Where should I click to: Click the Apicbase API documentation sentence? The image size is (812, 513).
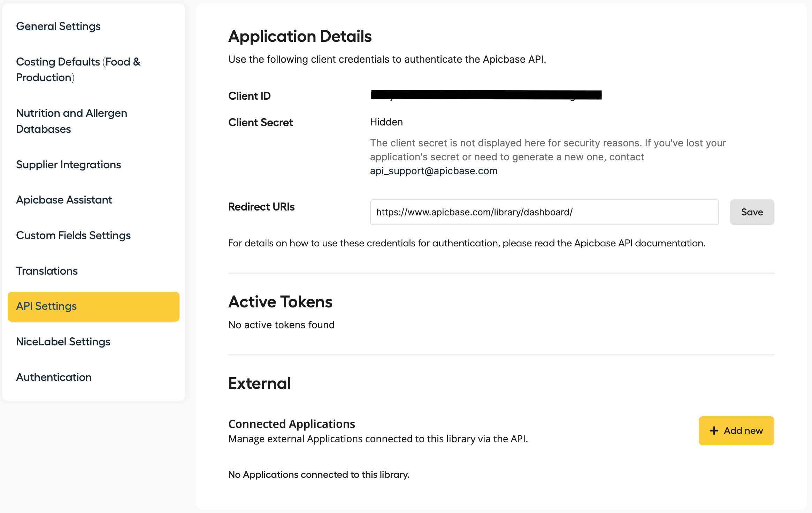pos(467,243)
